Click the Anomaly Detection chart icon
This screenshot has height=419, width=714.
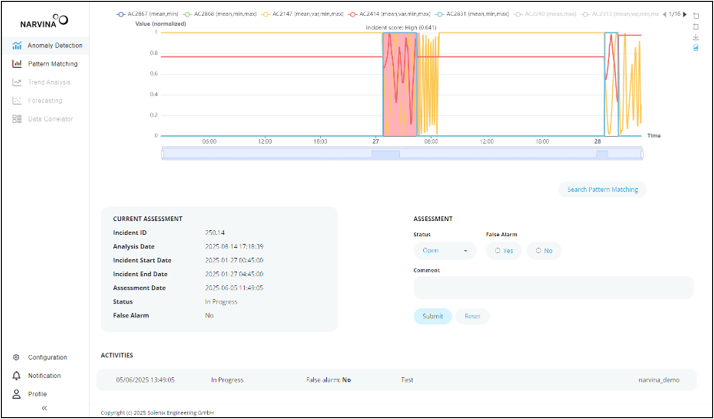click(17, 46)
